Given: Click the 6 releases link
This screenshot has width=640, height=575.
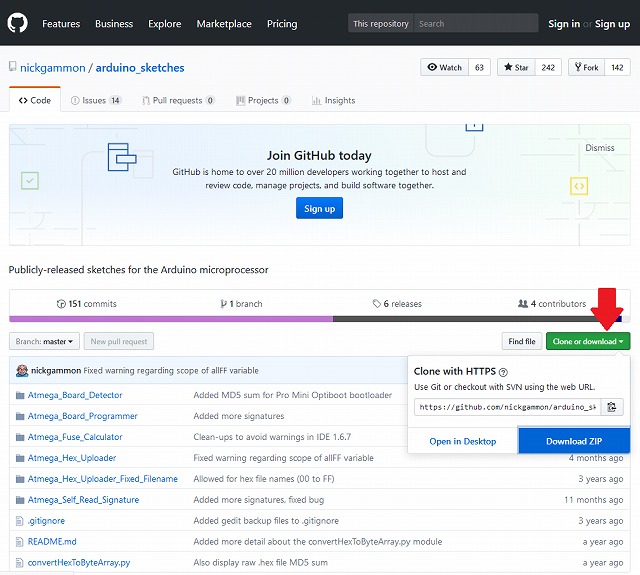Looking at the screenshot, I should pos(397,304).
